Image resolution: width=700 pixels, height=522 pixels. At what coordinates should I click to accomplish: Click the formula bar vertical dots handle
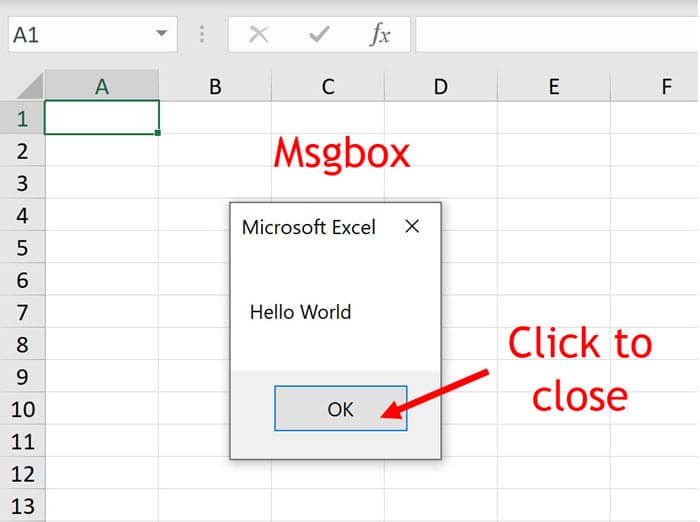coord(202,34)
